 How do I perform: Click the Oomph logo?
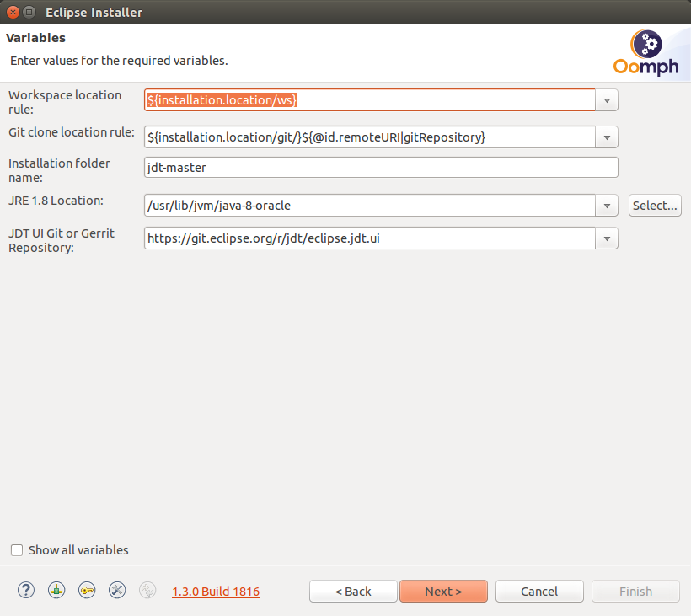pos(646,52)
